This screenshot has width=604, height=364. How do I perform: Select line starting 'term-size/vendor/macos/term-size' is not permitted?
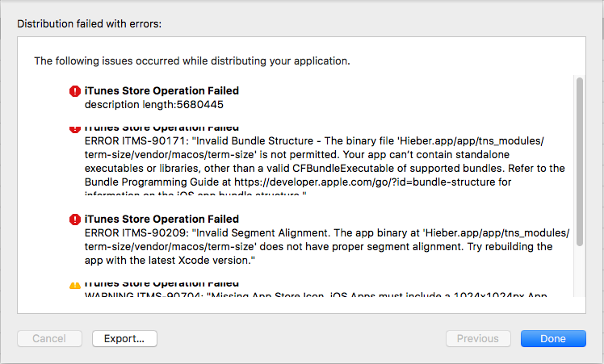click(x=296, y=155)
